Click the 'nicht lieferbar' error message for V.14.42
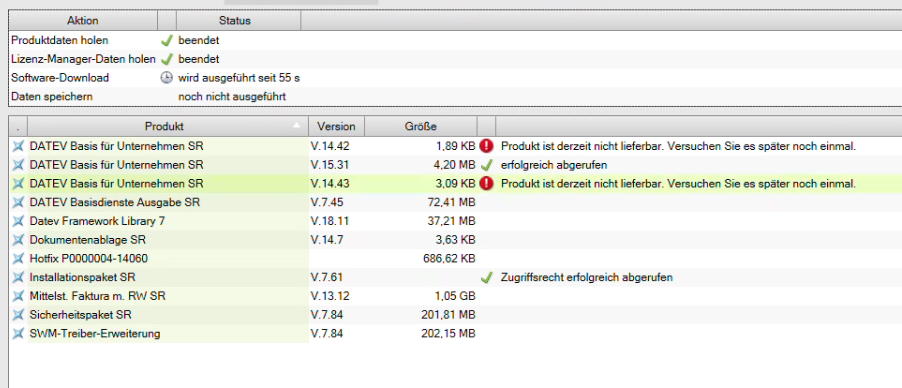The width and height of the screenshot is (902, 388). 678,146
